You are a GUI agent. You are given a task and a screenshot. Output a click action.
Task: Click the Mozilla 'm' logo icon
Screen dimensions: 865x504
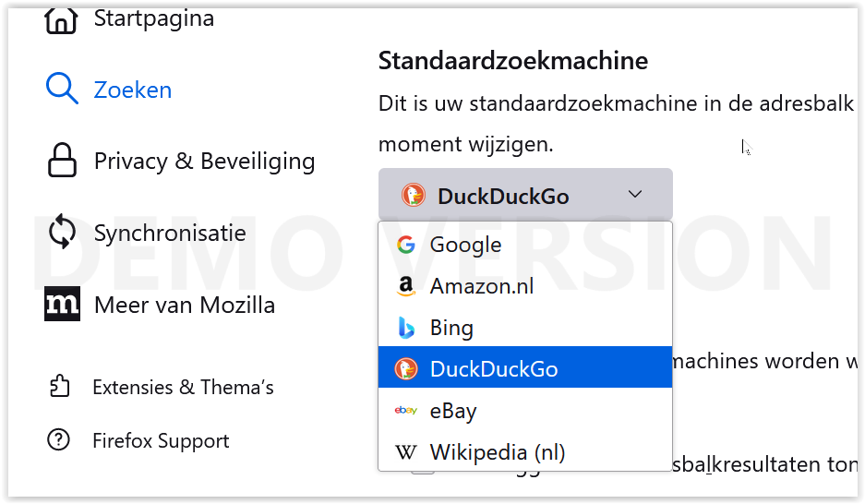tap(62, 304)
